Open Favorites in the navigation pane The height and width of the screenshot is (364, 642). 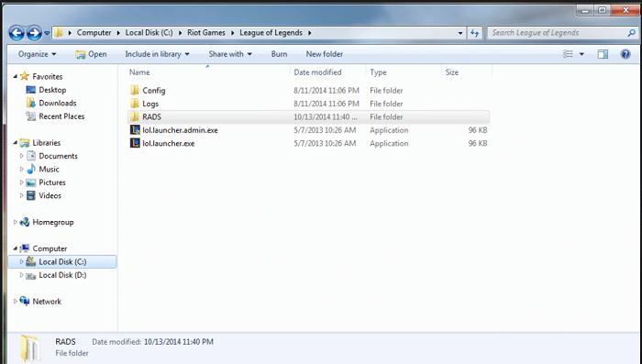(x=48, y=77)
